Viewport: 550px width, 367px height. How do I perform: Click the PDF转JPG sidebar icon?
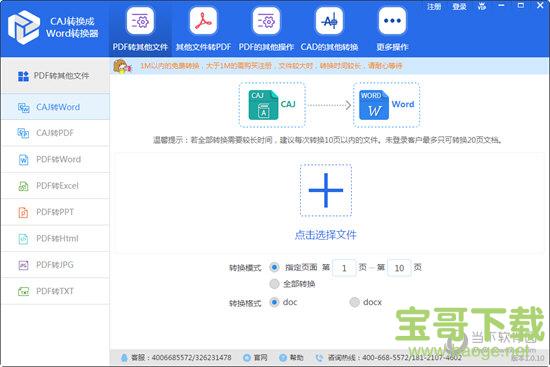[x=24, y=265]
